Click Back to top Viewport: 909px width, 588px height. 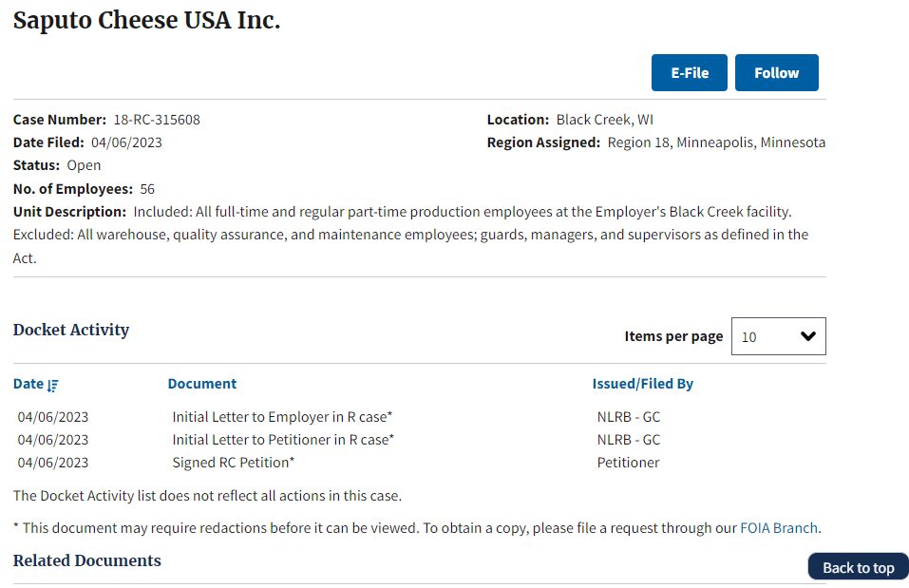tap(857, 566)
